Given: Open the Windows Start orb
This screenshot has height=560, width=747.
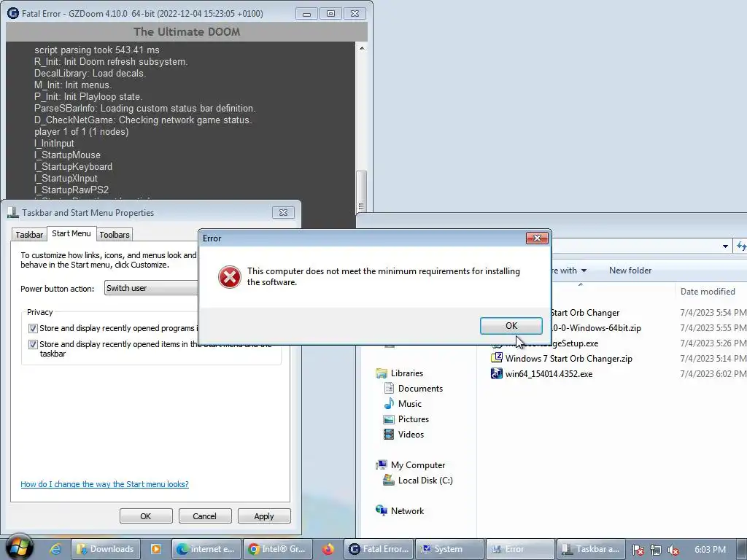Looking at the screenshot, I should pyautogui.click(x=19, y=547).
